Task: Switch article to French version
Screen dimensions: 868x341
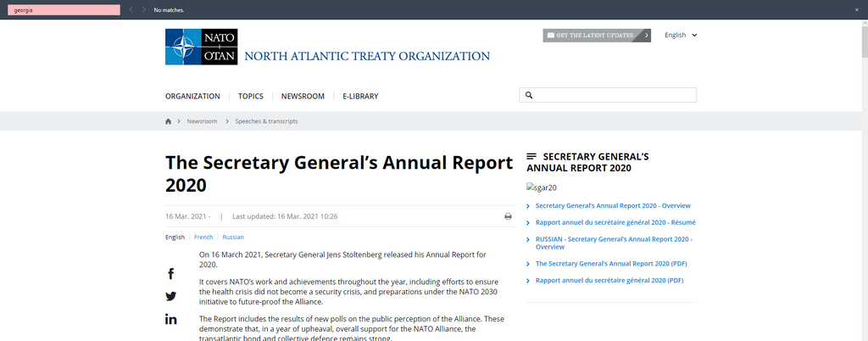Action: [203, 237]
